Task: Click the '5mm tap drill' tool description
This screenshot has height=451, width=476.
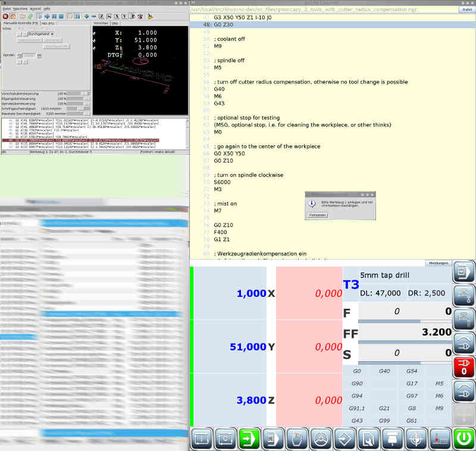Action: [x=384, y=275]
